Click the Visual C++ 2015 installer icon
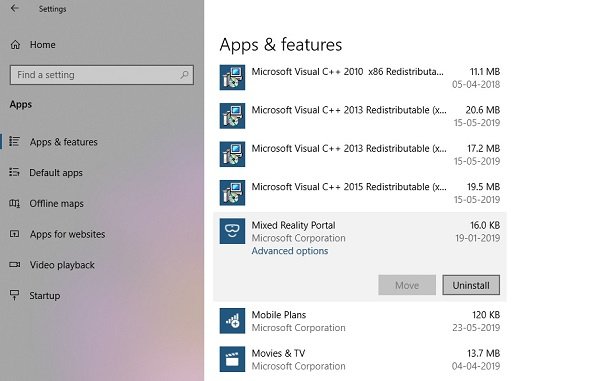600x381 pixels. pyautogui.click(x=232, y=193)
